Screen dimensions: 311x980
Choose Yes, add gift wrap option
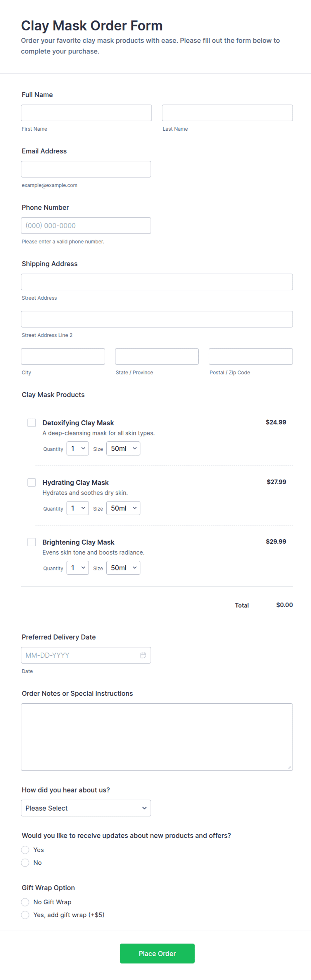click(x=25, y=915)
